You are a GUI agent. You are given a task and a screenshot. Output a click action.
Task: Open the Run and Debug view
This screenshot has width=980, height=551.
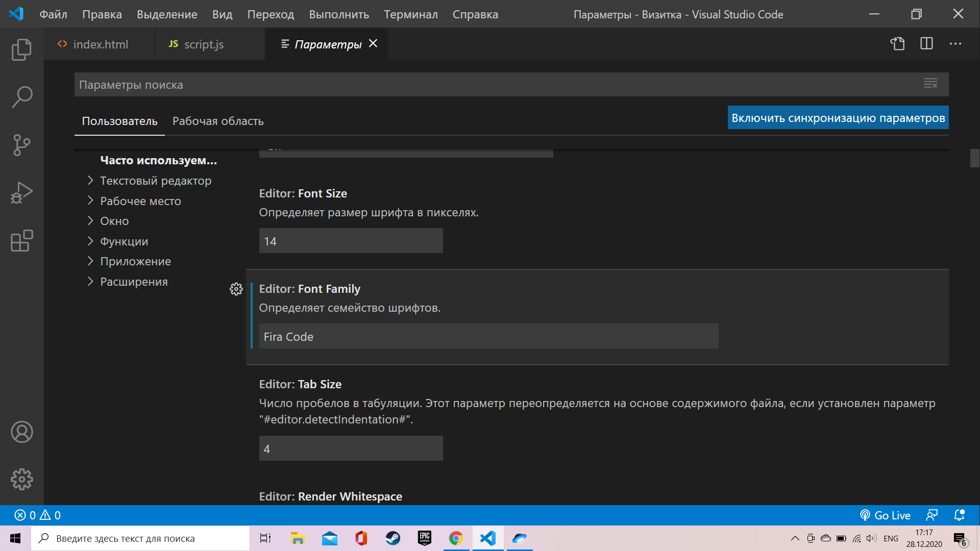[x=21, y=193]
